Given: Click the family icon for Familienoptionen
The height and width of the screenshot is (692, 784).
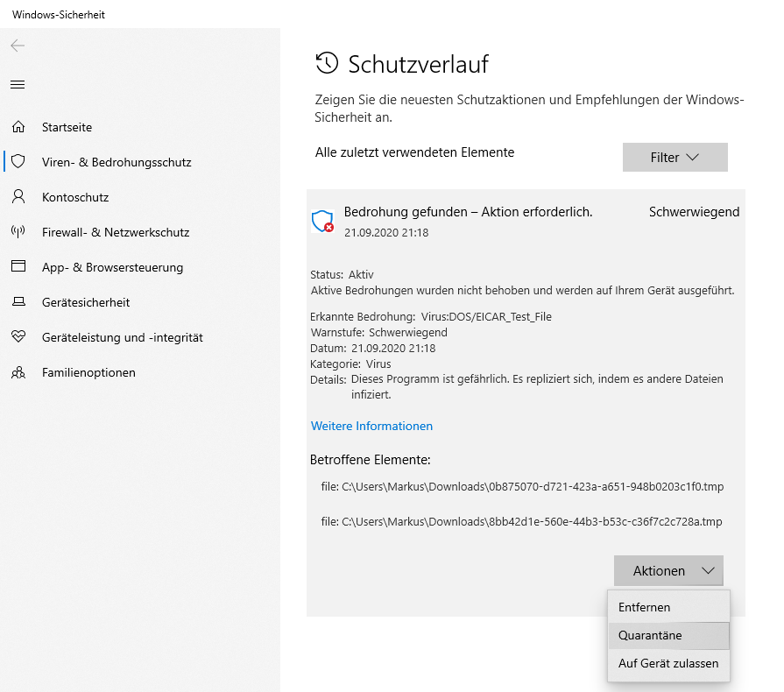Looking at the screenshot, I should click(18, 372).
